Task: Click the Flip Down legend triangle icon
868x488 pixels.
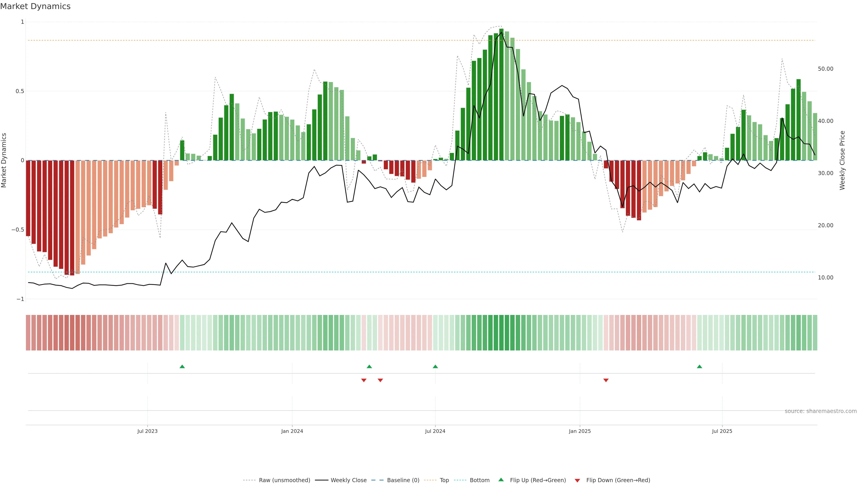Action: click(x=577, y=481)
